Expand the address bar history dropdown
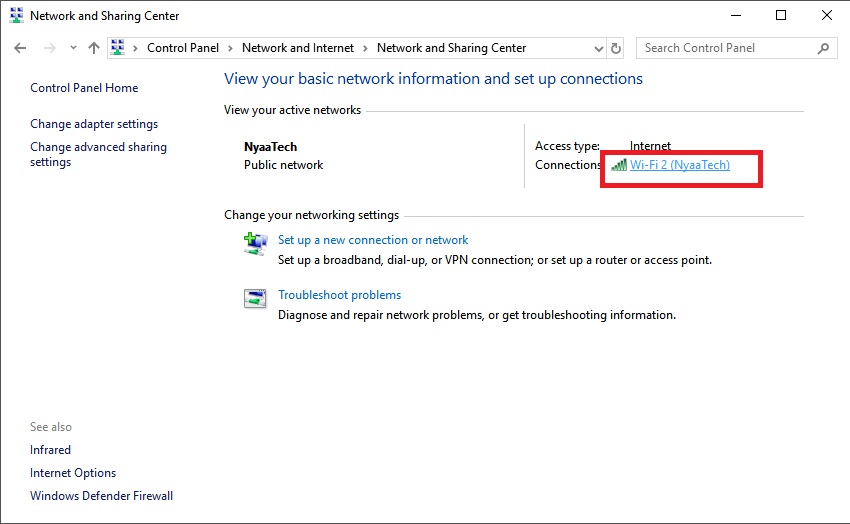 (x=598, y=48)
